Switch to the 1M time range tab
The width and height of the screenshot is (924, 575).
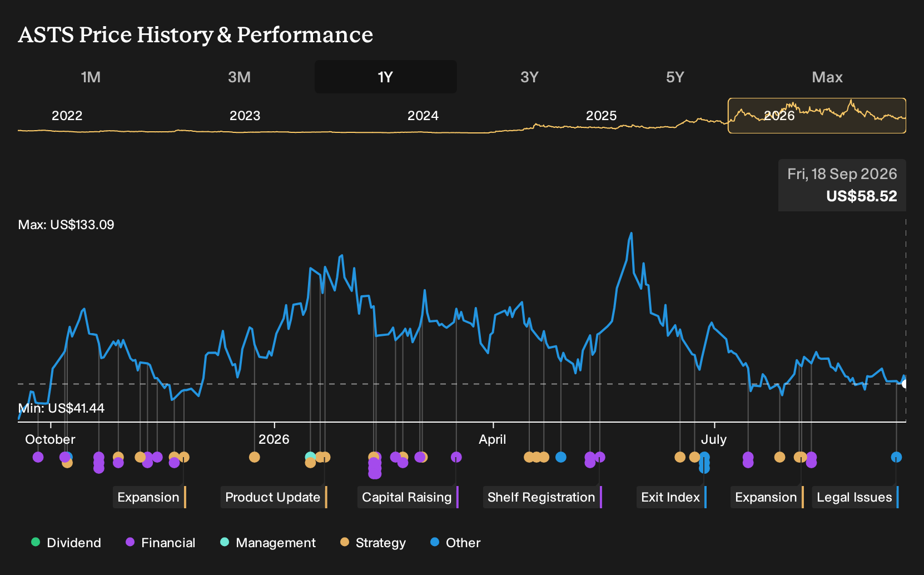click(x=91, y=77)
